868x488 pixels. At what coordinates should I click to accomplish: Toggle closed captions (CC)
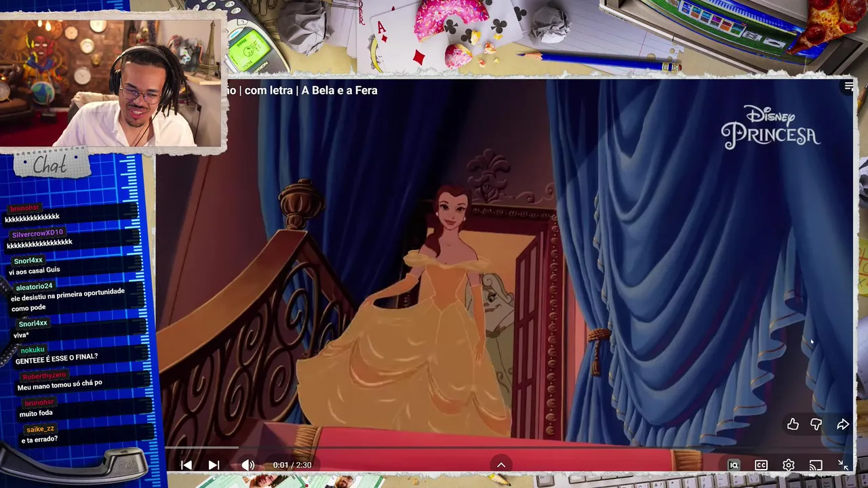click(761, 465)
